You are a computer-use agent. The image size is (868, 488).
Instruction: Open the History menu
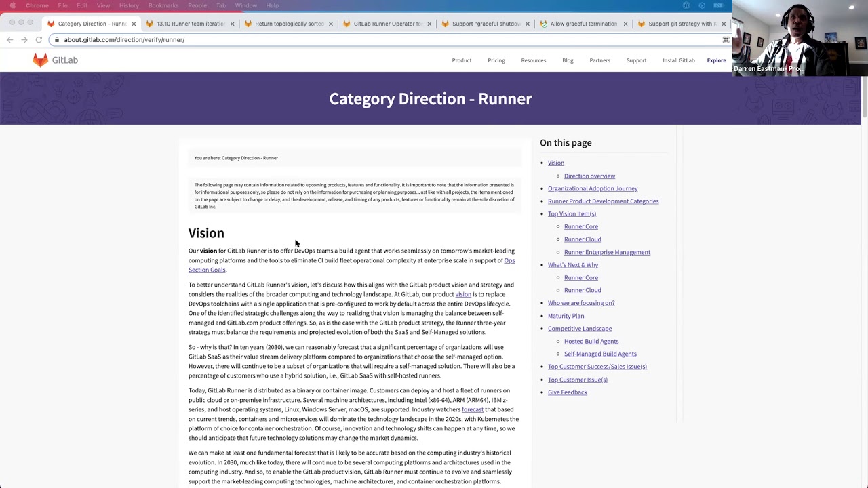tap(129, 5)
